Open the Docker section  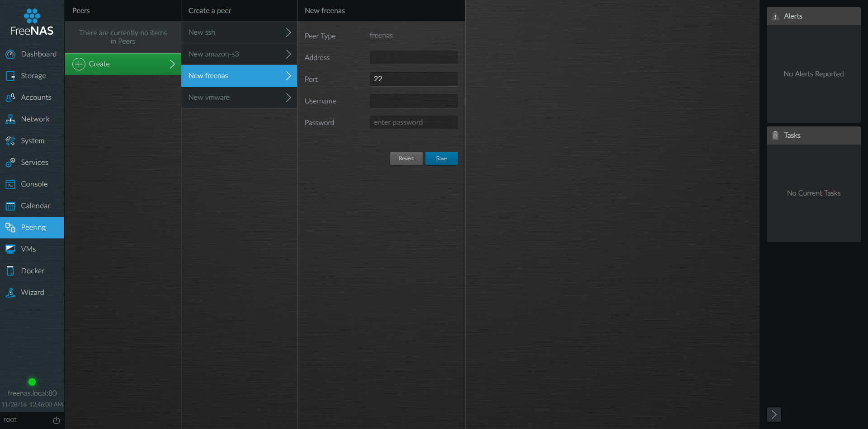tap(32, 270)
